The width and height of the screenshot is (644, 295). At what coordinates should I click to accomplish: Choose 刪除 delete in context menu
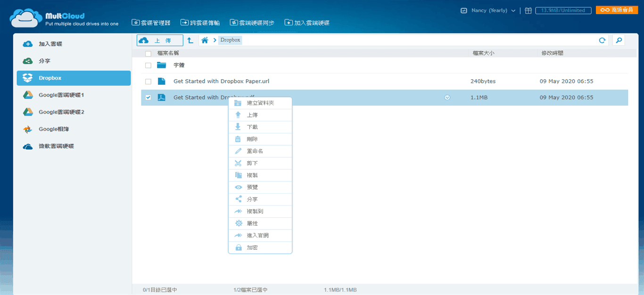pos(260,139)
